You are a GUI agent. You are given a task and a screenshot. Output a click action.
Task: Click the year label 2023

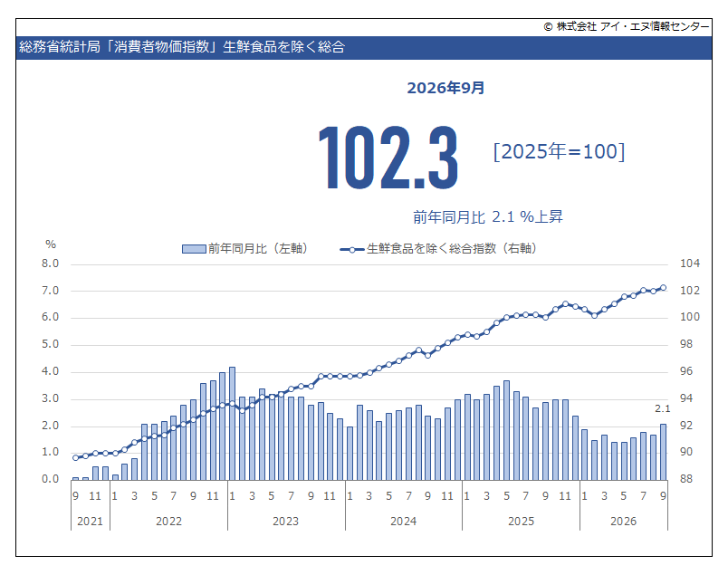(x=285, y=522)
